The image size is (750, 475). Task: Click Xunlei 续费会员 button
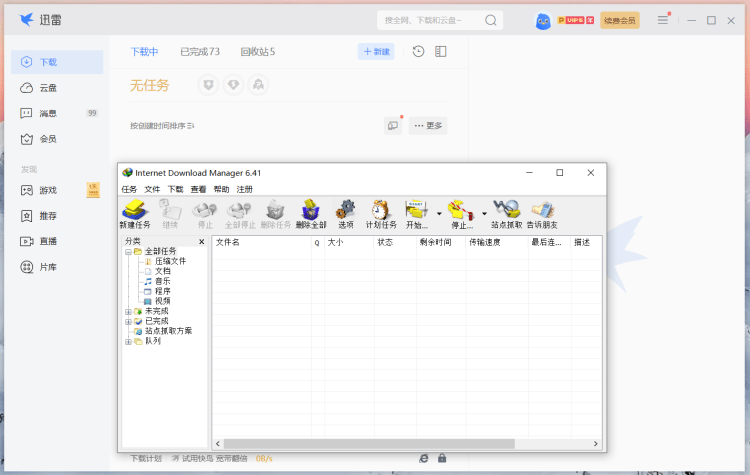(619, 21)
